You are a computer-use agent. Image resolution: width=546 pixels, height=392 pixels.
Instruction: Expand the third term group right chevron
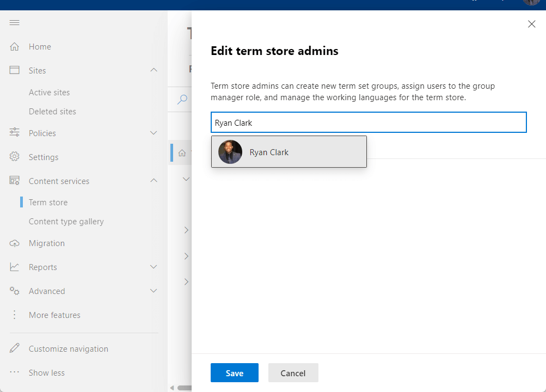point(186,281)
